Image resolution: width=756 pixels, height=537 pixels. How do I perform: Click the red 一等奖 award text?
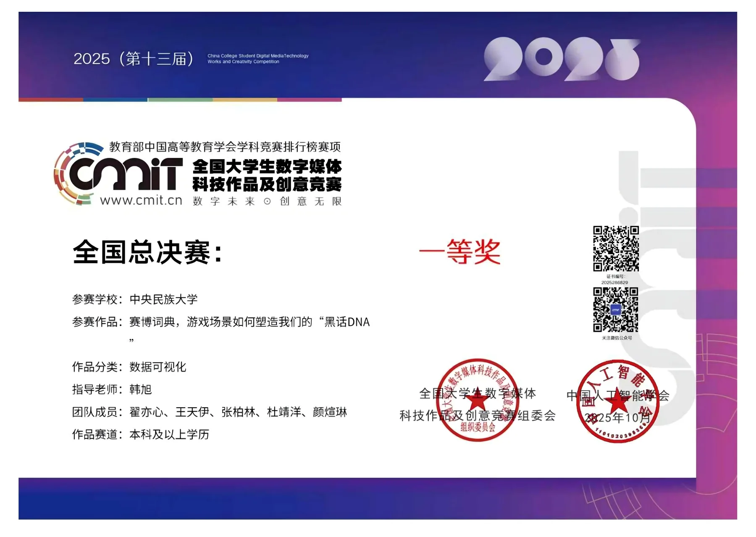[460, 252]
